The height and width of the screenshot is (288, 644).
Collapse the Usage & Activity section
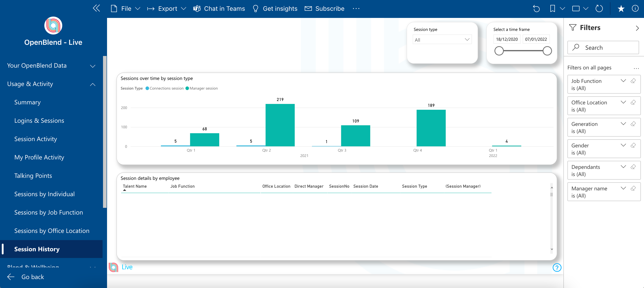[92, 84]
